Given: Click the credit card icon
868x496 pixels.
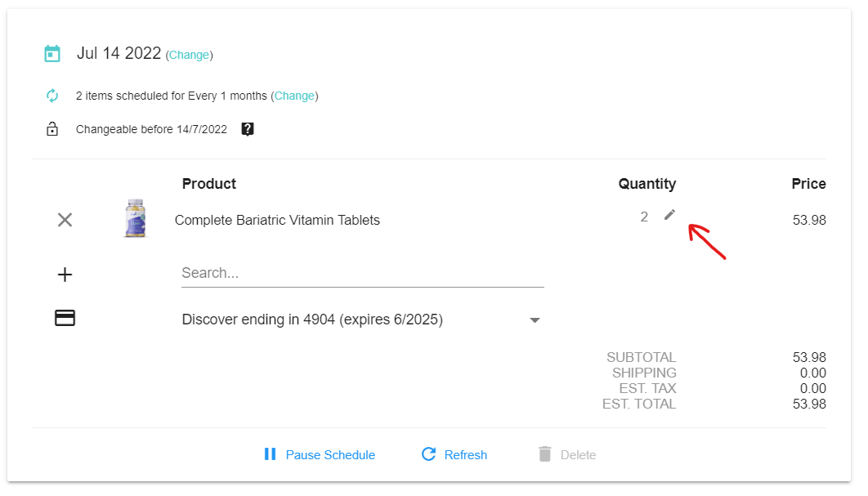Looking at the screenshot, I should pos(65,319).
